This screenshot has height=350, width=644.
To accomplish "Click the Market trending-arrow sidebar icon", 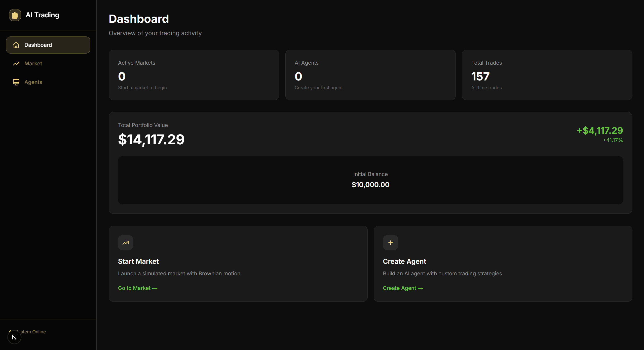I will click(x=16, y=64).
